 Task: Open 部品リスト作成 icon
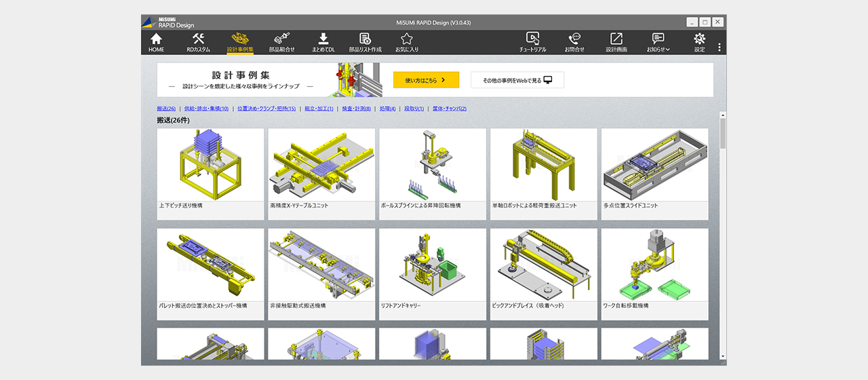click(x=365, y=42)
